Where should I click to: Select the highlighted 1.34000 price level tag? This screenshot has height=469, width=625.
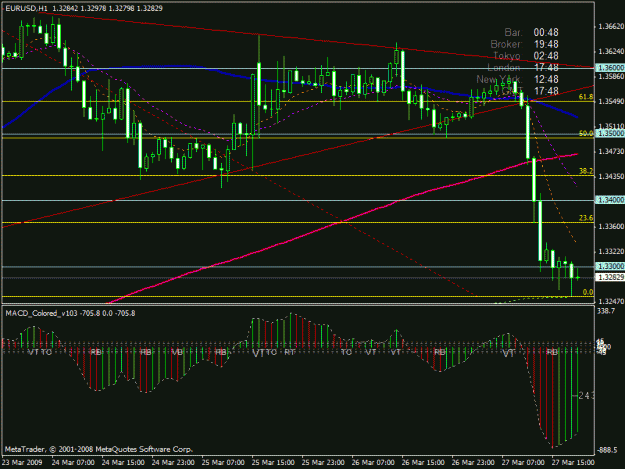pos(610,200)
